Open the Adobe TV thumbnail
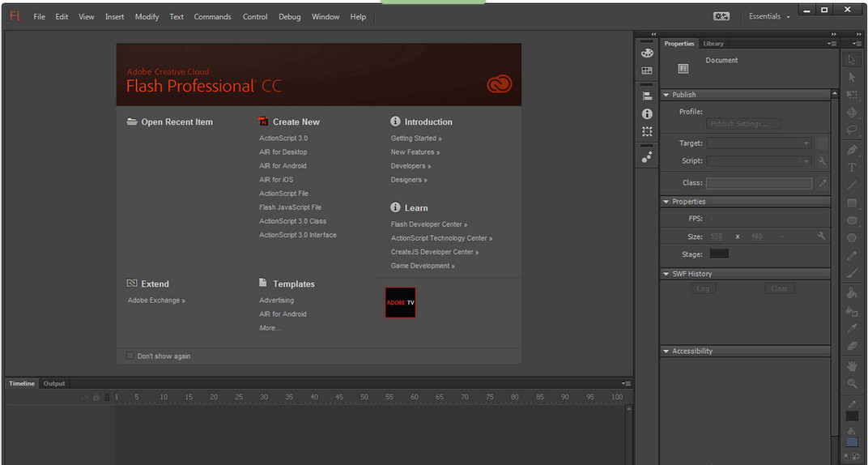Image resolution: width=868 pixels, height=465 pixels. (x=400, y=302)
